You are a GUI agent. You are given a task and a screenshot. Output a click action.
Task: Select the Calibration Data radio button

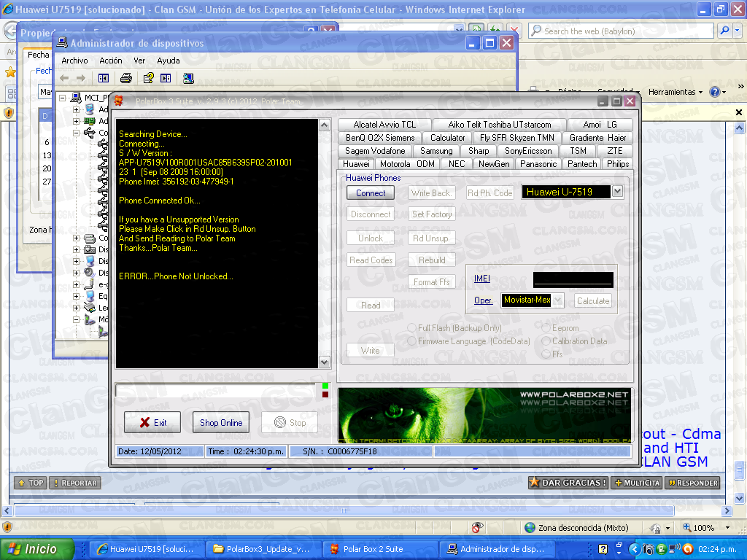[546, 341]
